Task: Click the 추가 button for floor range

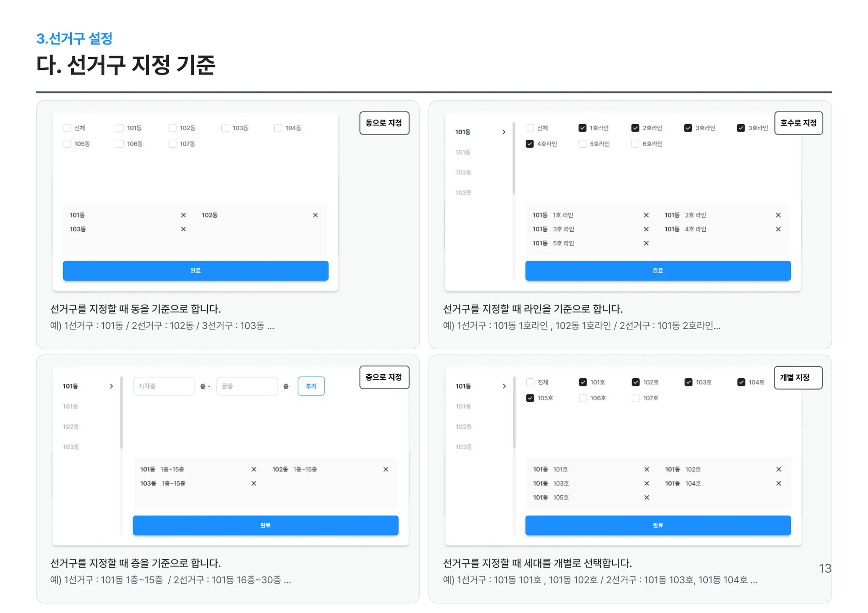Action: click(x=311, y=386)
